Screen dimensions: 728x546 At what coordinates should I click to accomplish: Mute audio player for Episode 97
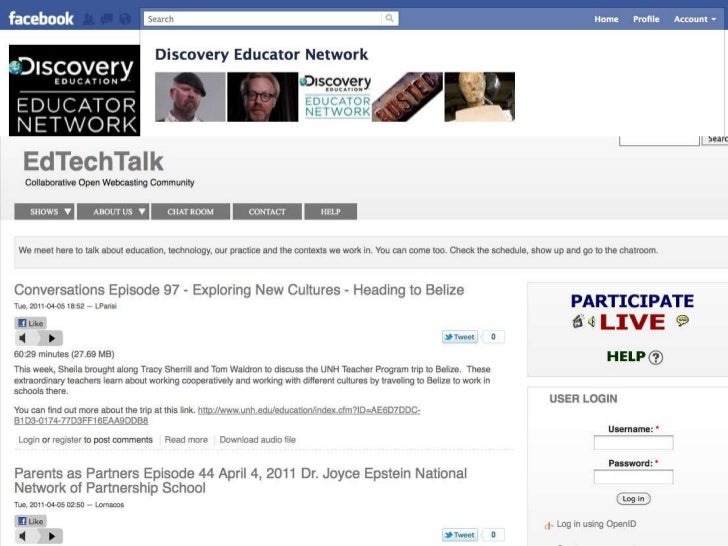pyautogui.click(x=22, y=338)
